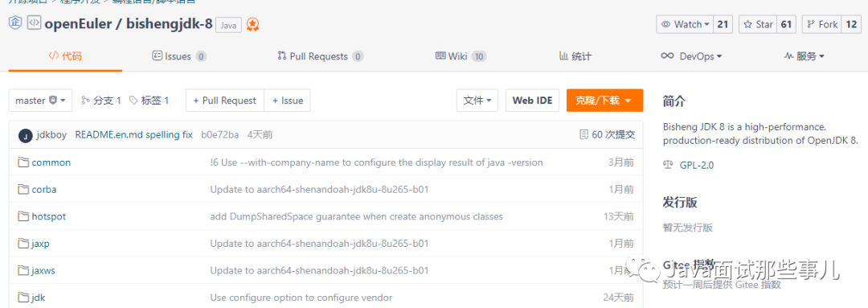Click the 24天前 timestamp on jdk

pyautogui.click(x=619, y=298)
